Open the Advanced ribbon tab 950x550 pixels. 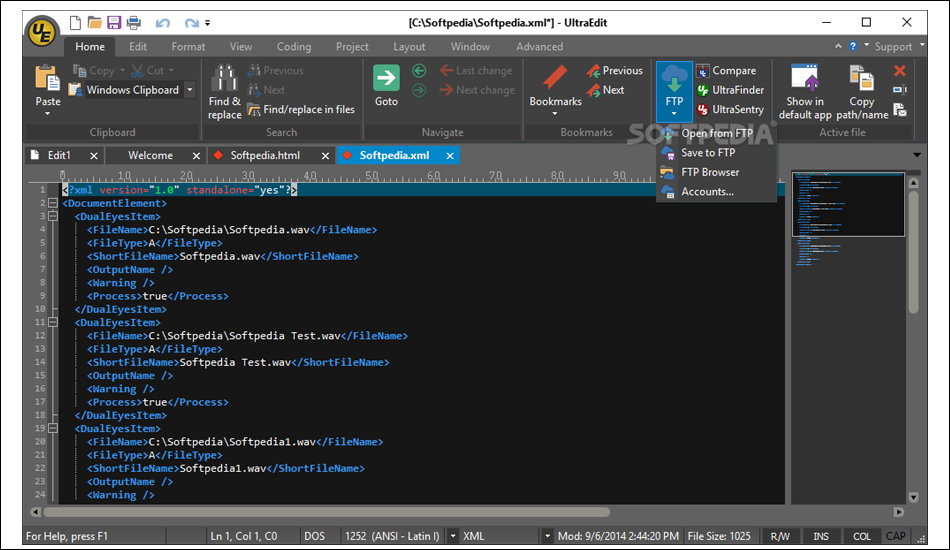point(539,47)
